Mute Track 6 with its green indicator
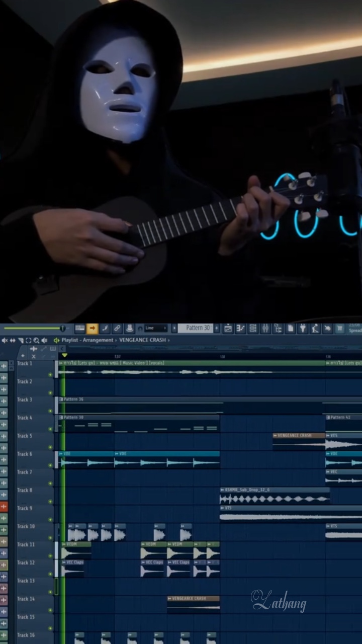This screenshot has width=362, height=644. pos(50,465)
